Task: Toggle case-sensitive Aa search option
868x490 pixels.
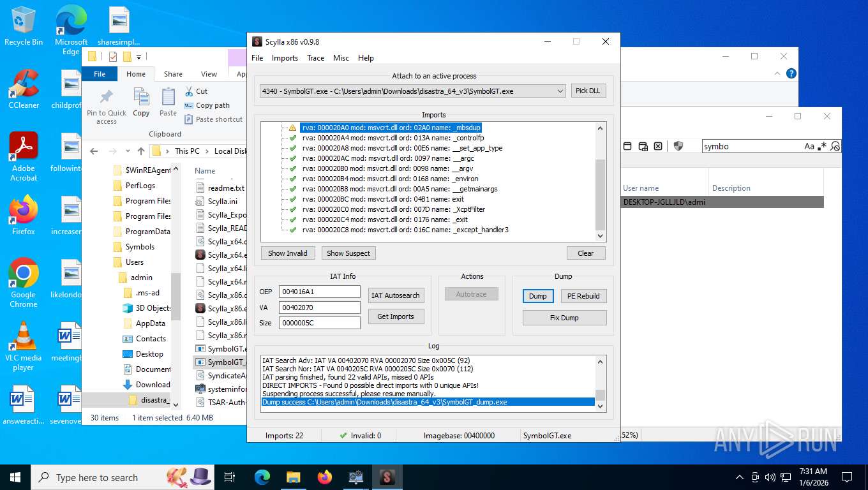Action: tap(809, 146)
